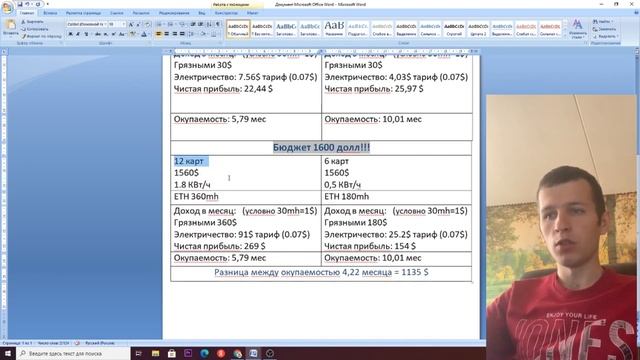Open the font size combo box
The height and width of the screenshot is (360, 640).
tap(117, 24)
